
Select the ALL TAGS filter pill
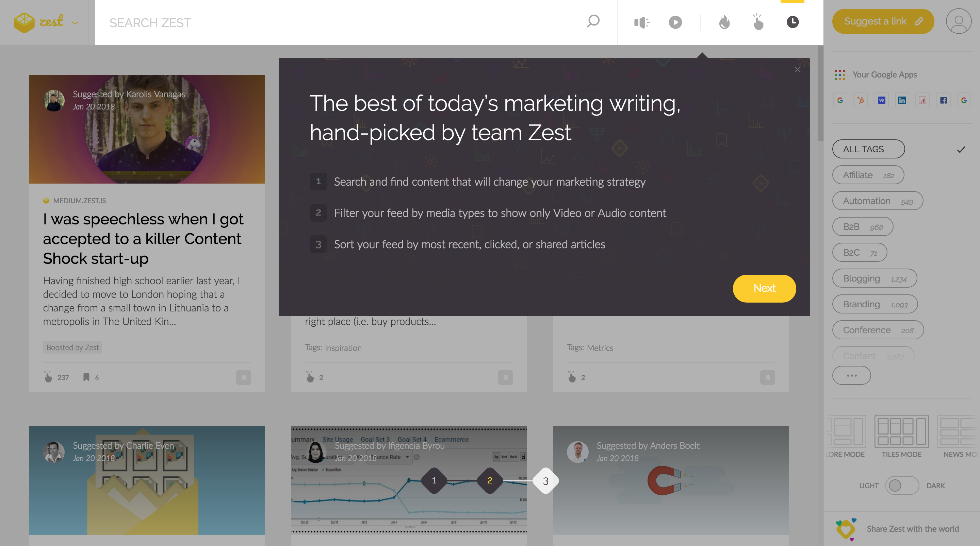(x=868, y=149)
